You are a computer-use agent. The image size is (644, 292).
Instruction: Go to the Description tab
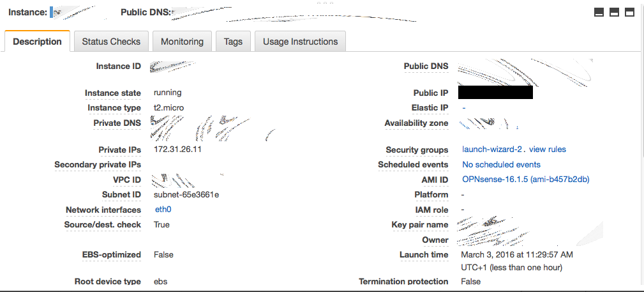click(37, 42)
